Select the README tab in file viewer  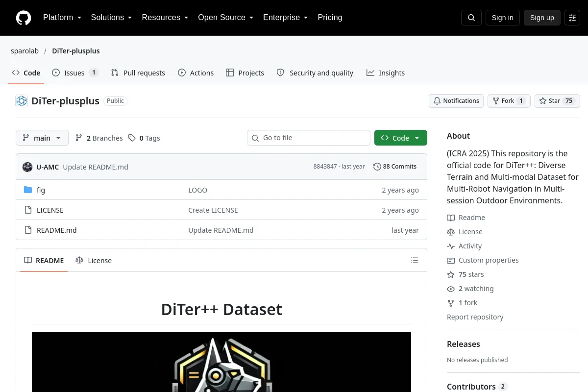(44, 261)
